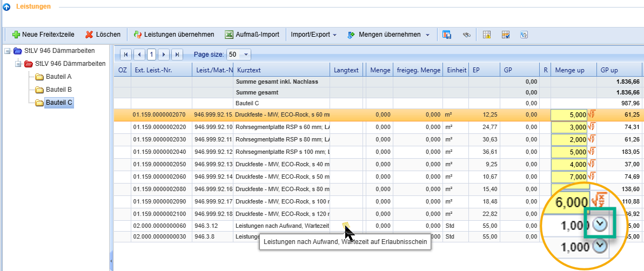The width and height of the screenshot is (644, 271).
Task: Select Bauteil A in the tree
Action: (58, 77)
